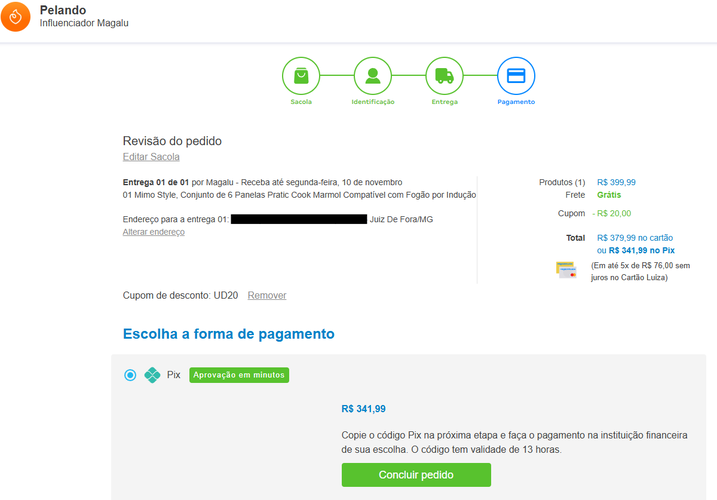Click the orange Pelando logo icon
This screenshot has height=500, width=717.
[x=16, y=16]
